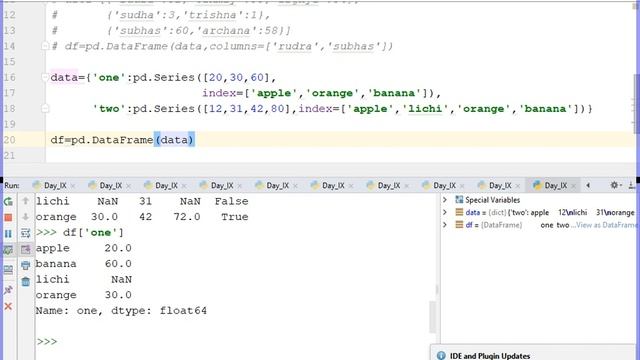Screen dimensions: 640x360
Task: Click the blue pause bars icon
Action: (8, 234)
